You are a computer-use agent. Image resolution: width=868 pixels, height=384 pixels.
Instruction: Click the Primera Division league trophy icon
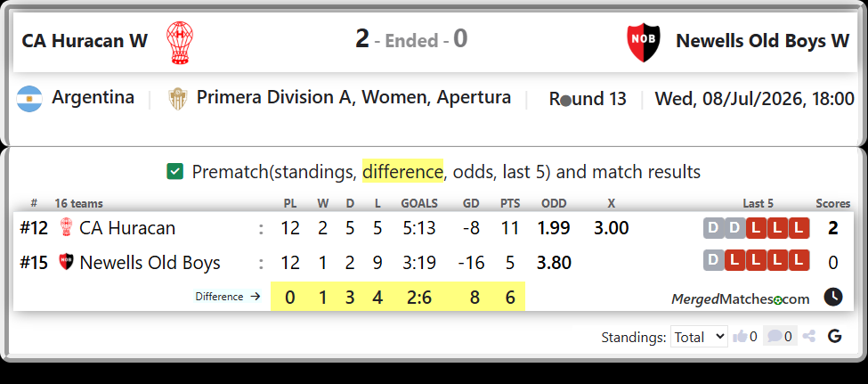tap(176, 99)
